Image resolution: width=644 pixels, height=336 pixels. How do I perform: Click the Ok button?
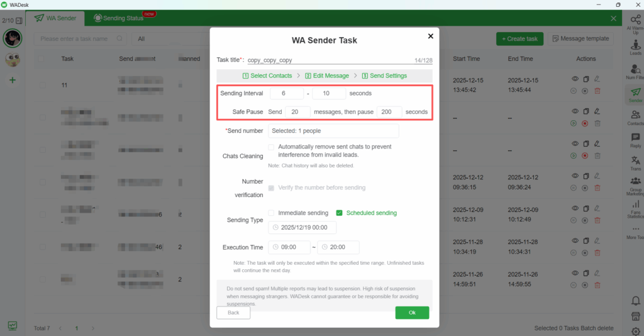[x=412, y=313]
